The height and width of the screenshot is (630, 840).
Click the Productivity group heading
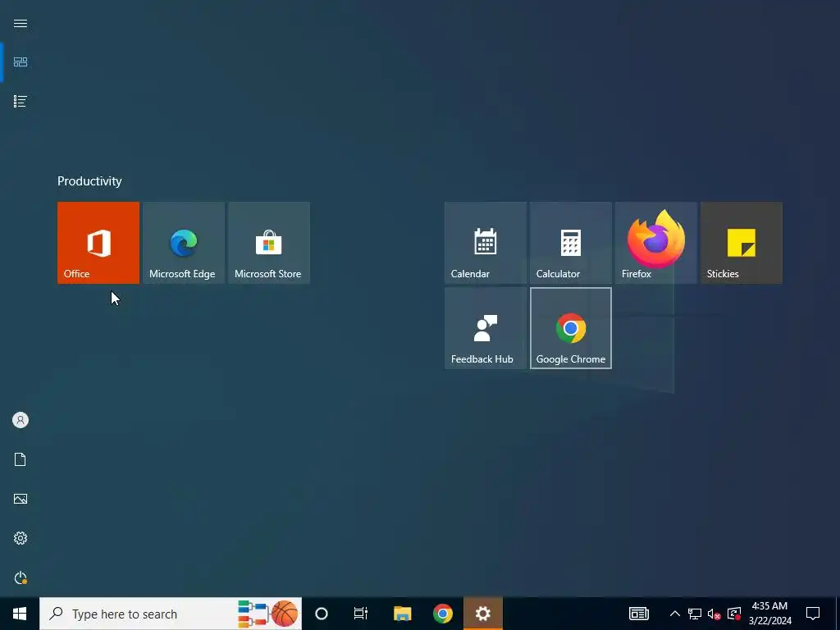(x=89, y=181)
